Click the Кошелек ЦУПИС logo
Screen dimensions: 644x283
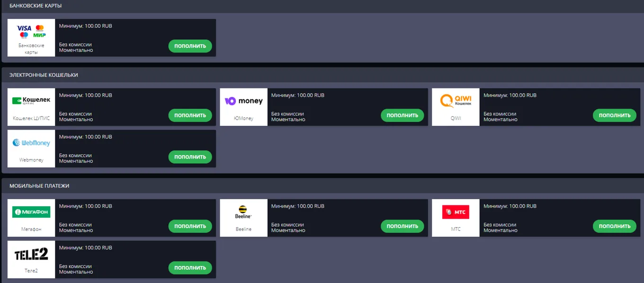[x=31, y=101]
